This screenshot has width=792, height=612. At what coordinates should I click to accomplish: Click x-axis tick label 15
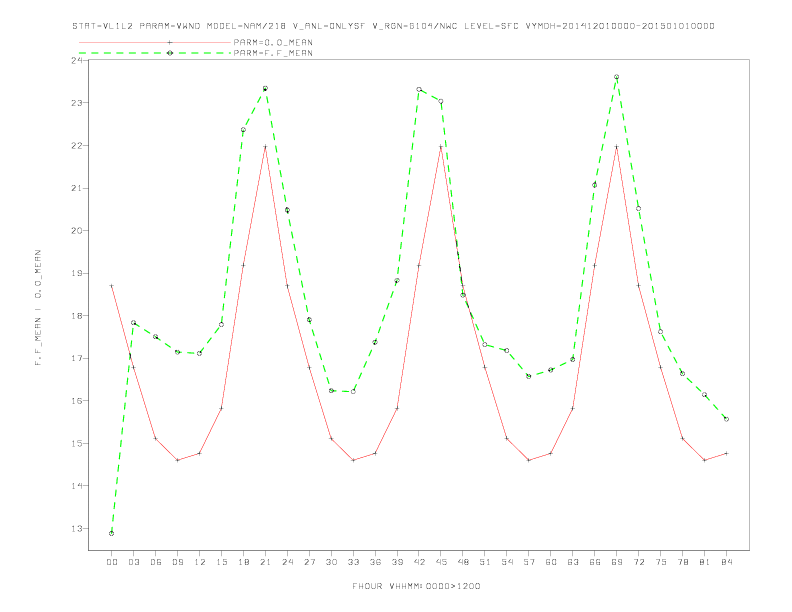221,562
